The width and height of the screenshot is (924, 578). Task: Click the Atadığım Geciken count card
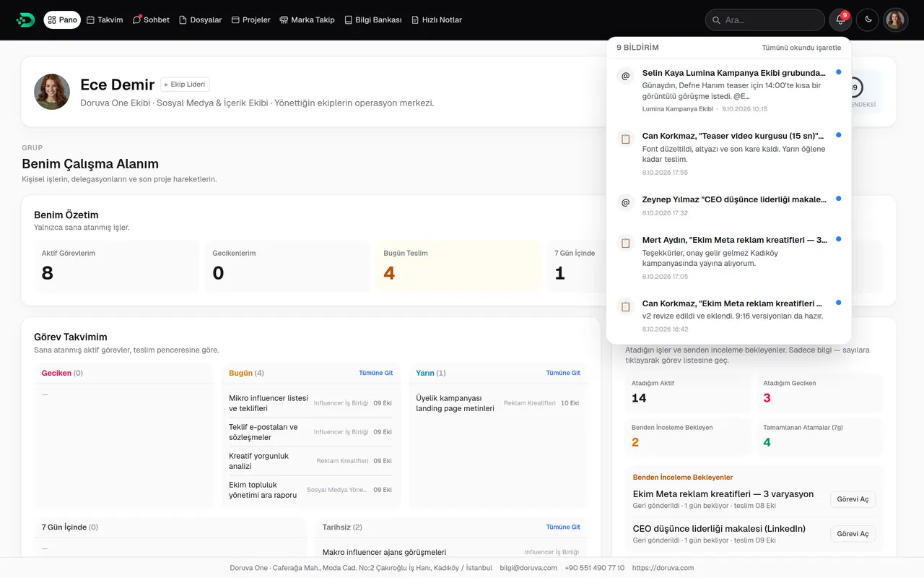pos(820,393)
